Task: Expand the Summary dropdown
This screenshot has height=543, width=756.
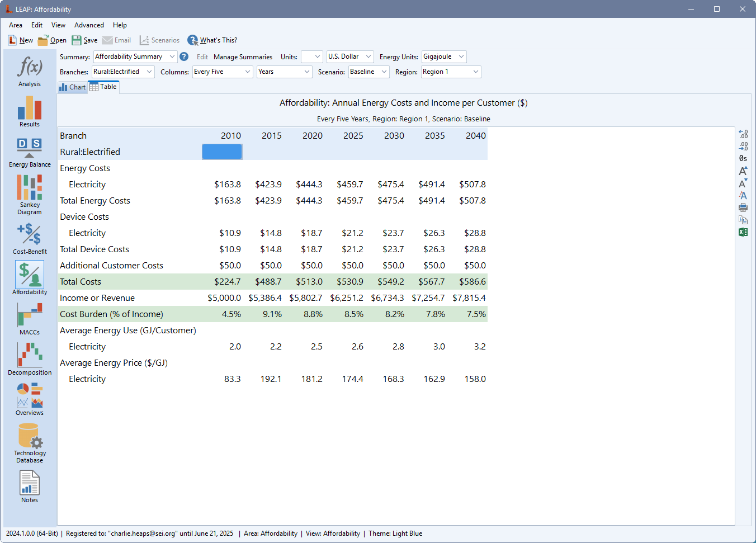Action: [172, 56]
